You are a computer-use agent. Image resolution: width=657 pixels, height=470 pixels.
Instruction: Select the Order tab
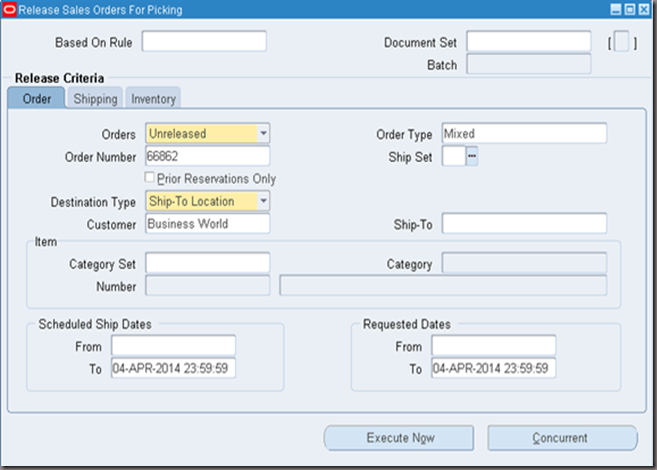click(36, 98)
